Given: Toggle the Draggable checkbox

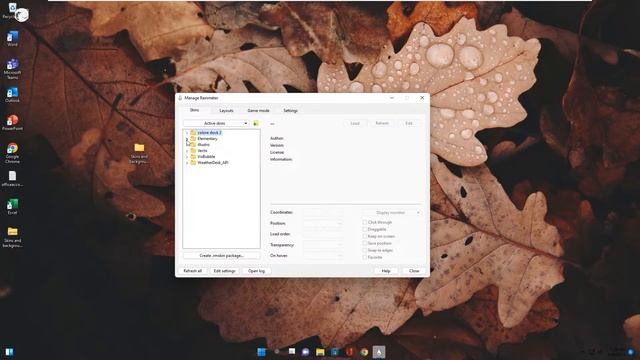Looking at the screenshot, I should 364,229.
